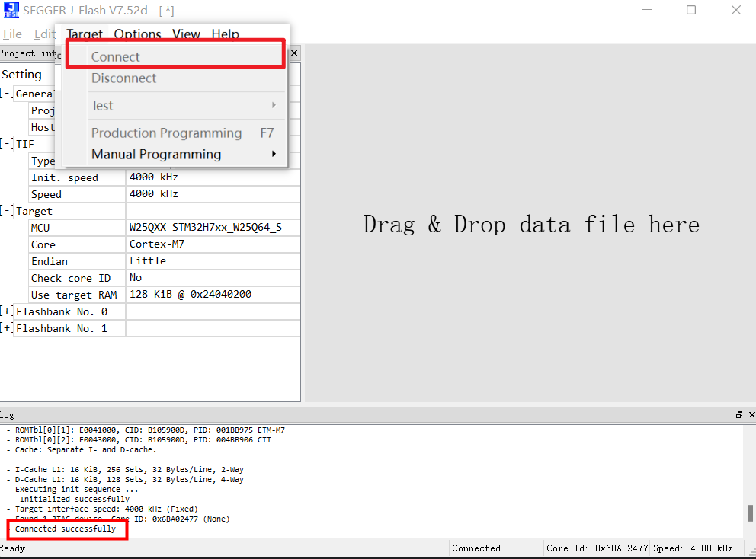
Task: Open the Edit menu
Action: [44, 34]
